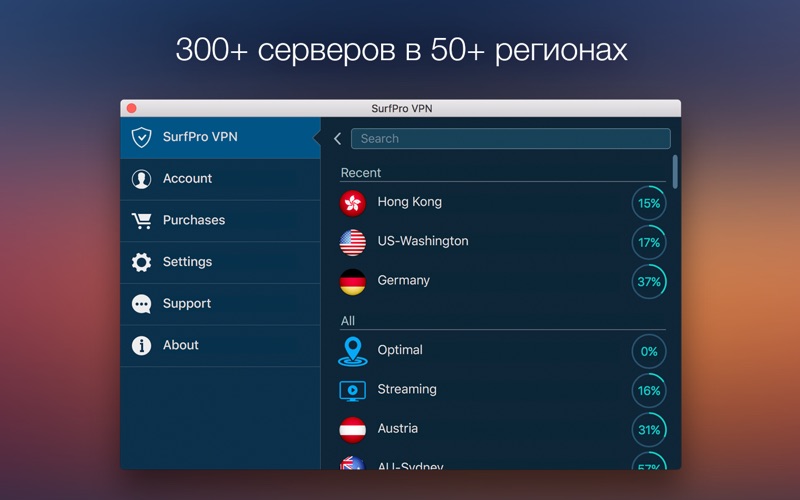Open the Account section
The image size is (800, 500).
(220, 179)
